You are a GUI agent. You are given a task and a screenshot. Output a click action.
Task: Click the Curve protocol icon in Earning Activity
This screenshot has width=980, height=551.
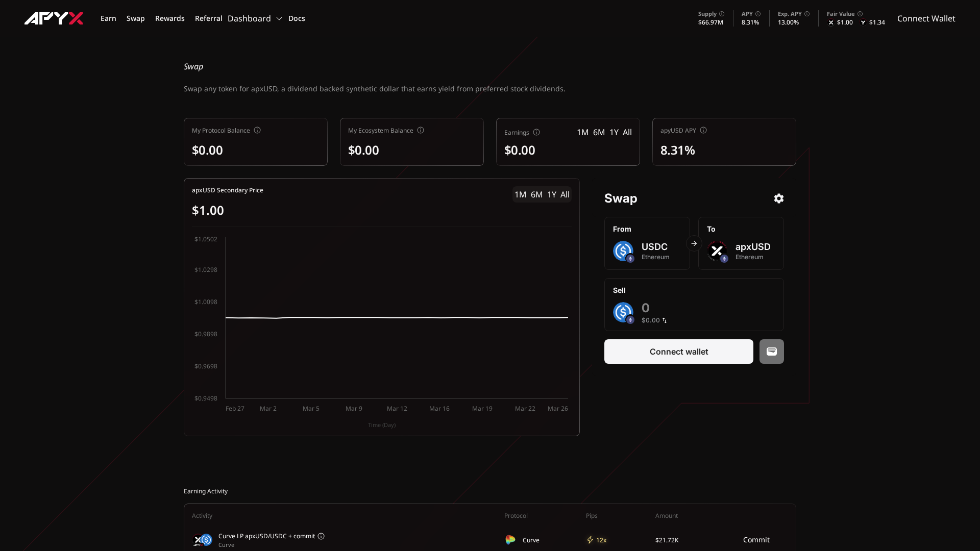(510, 540)
